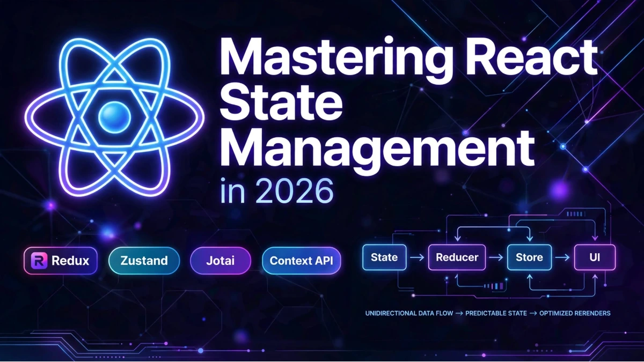The image size is (644, 362).
Task: Click the word 'State' in the title
Action: (x=281, y=102)
